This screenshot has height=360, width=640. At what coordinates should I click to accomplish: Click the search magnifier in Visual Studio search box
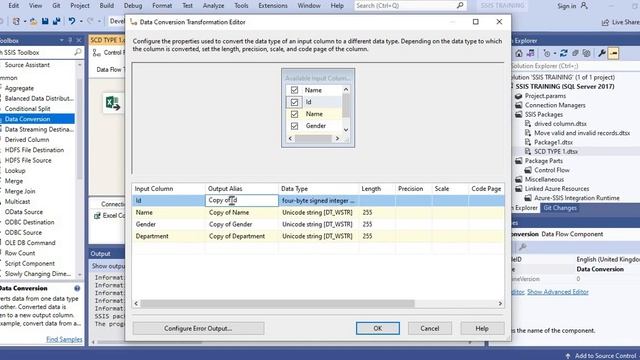(460, 5)
